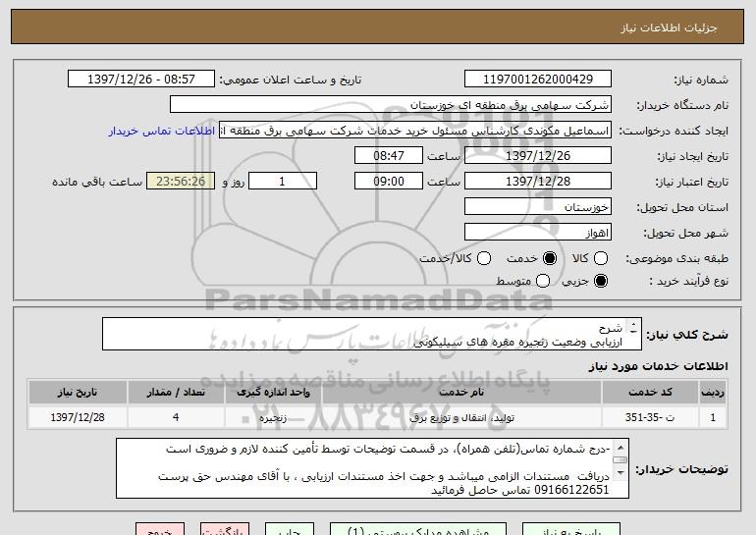This screenshot has height=535, width=756.
Task: Click need date cell 1397/12/28 in table
Action: (78, 417)
